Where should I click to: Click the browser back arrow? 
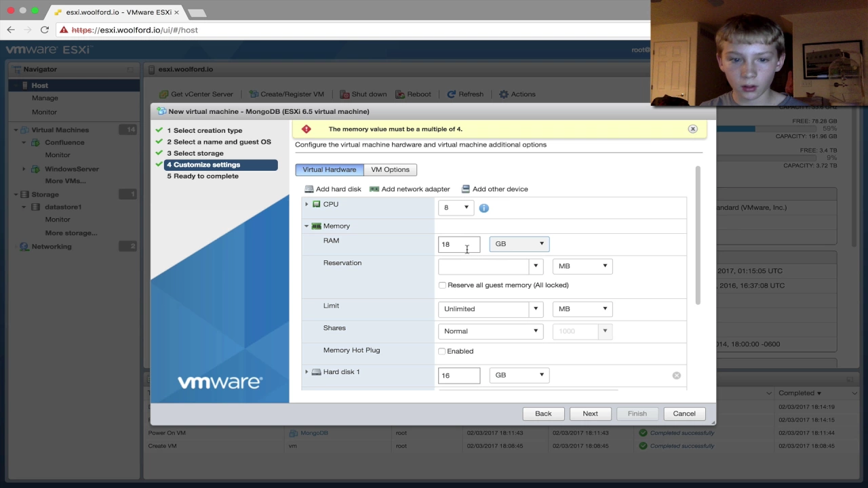tap(11, 30)
